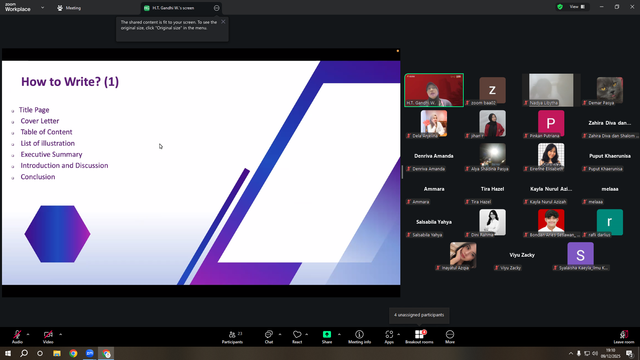Close the shared content fit notification
The height and width of the screenshot is (360, 640).
click(223, 22)
